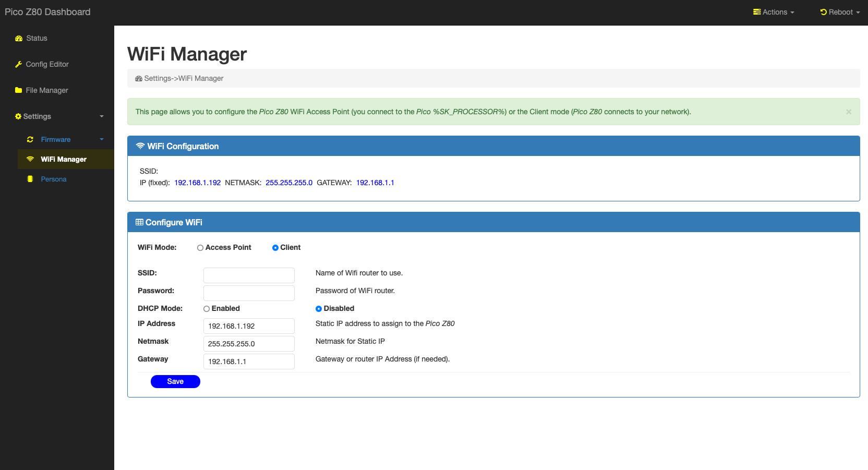Click the WiFi icon next to WiFi Manager
Image resolution: width=868 pixels, height=470 pixels.
coord(31,159)
